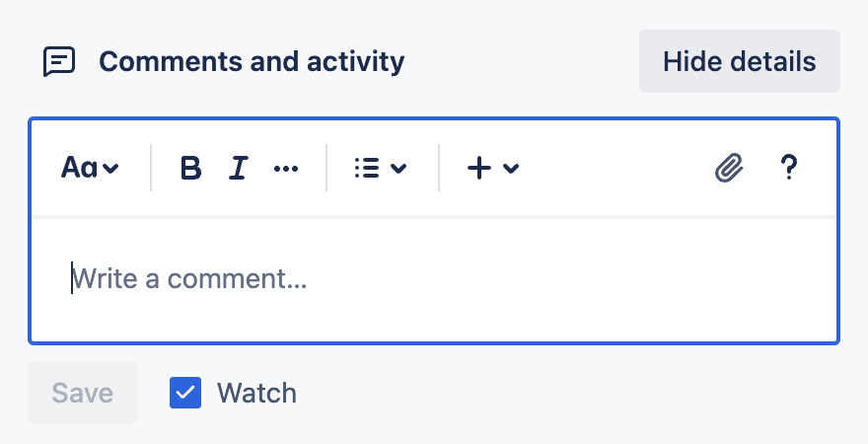Image resolution: width=868 pixels, height=444 pixels.
Task: Click the Bold formatting icon
Action: [191, 168]
